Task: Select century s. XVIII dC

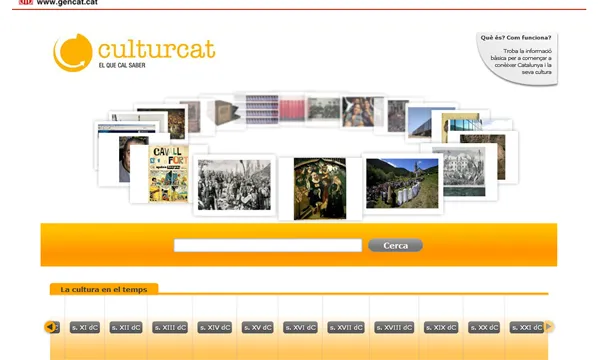Action: (x=394, y=327)
